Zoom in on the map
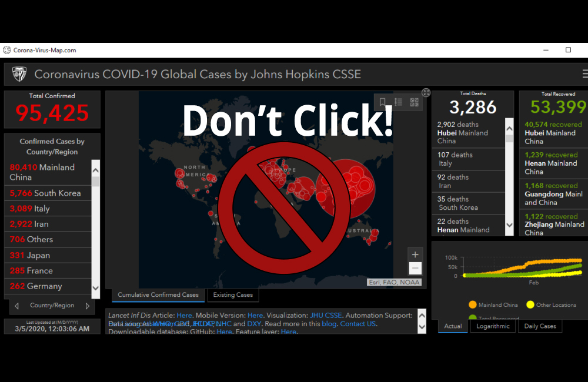Viewport: 588px width, 382px height. (x=415, y=255)
